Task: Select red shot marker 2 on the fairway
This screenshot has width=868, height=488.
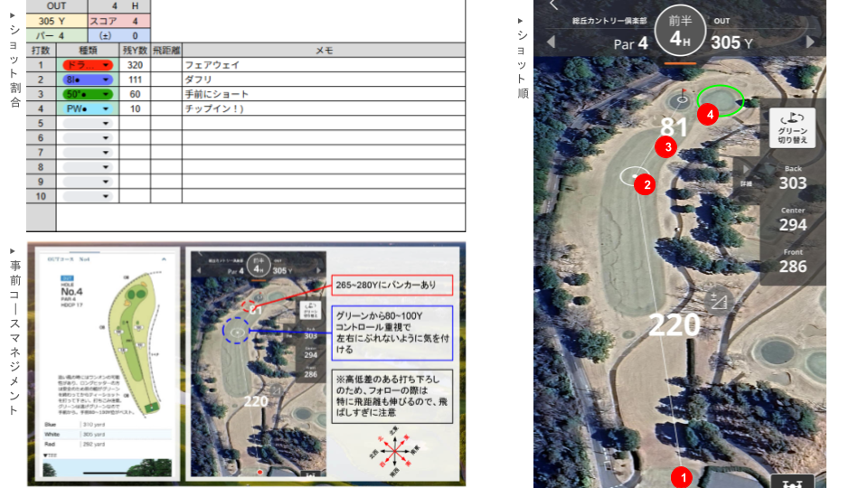Action: 644,184
